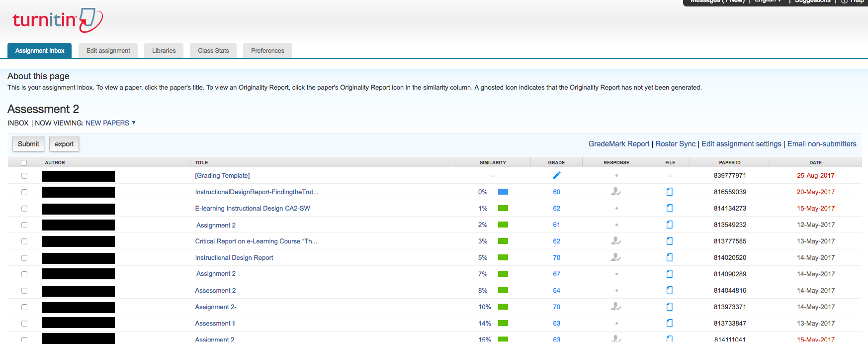868x346 pixels.
Task: Open the Class Stats tab
Action: click(x=213, y=51)
